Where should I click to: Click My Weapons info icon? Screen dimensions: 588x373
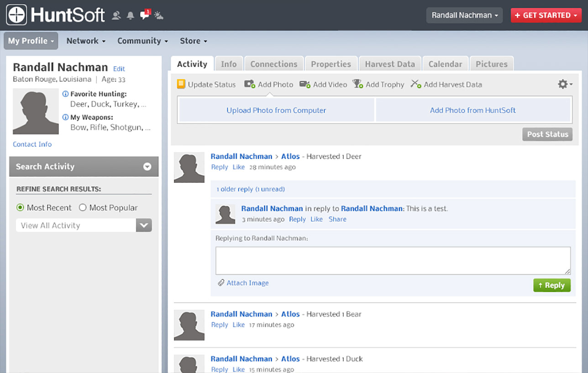[65, 117]
